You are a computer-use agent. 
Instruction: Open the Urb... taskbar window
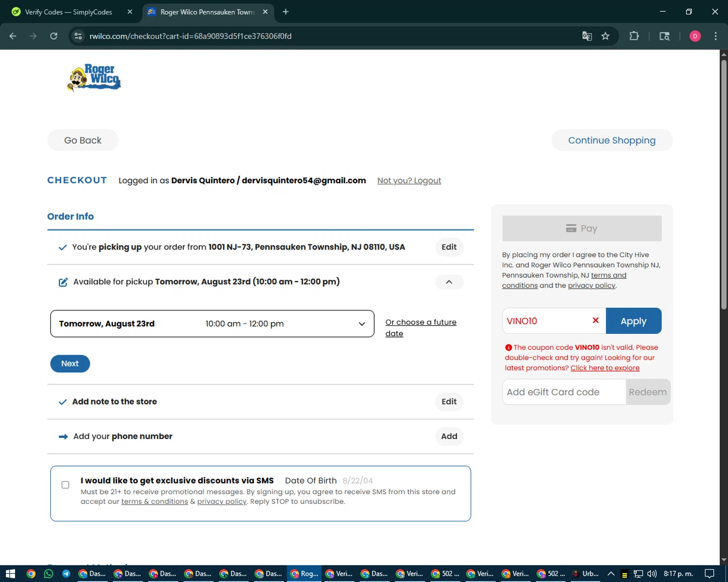pyautogui.click(x=586, y=574)
